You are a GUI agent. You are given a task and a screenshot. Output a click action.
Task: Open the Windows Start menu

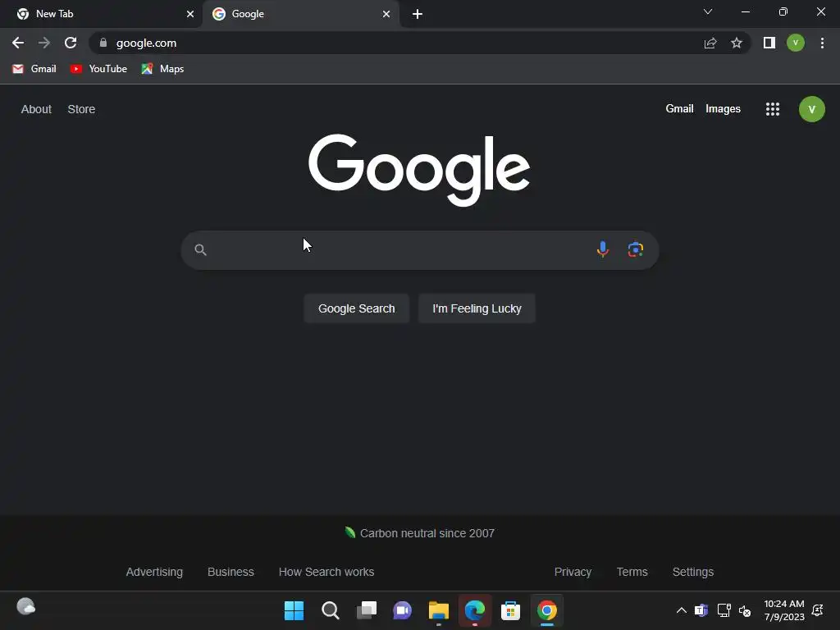coord(294,610)
